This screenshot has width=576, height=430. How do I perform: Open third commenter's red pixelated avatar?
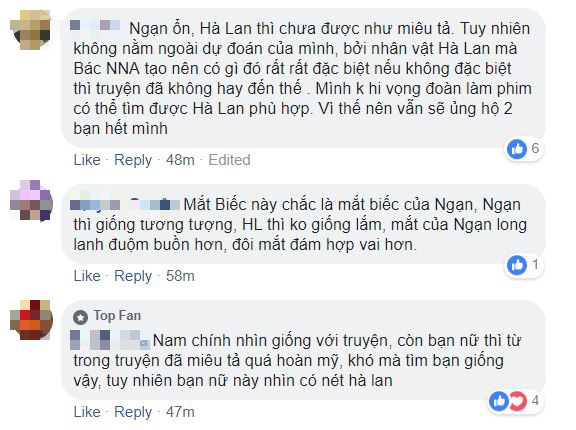(31, 320)
